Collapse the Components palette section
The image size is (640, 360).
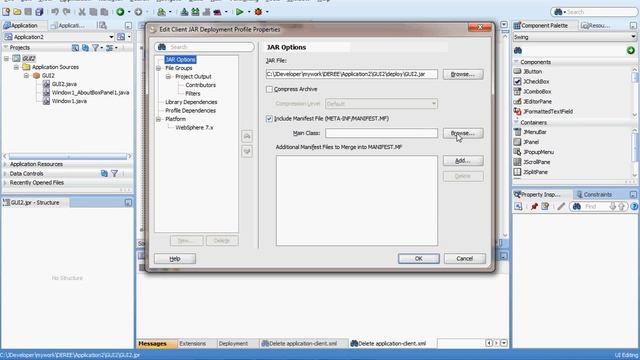pos(516,62)
